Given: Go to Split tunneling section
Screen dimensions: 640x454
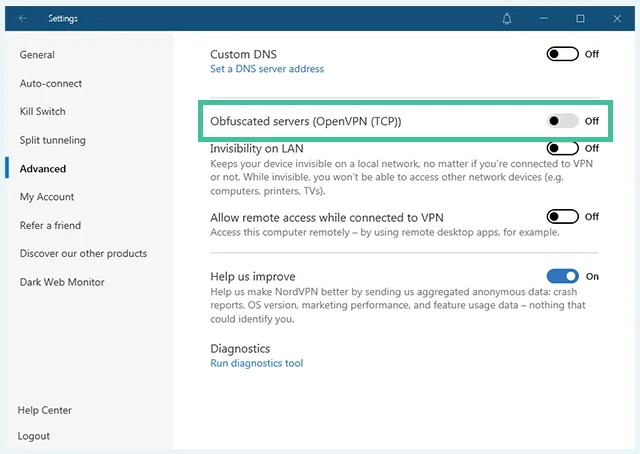Looking at the screenshot, I should coord(53,140).
